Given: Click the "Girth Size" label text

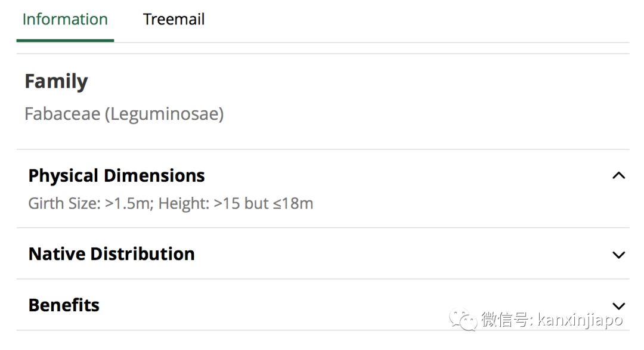Looking at the screenshot, I should [63, 203].
